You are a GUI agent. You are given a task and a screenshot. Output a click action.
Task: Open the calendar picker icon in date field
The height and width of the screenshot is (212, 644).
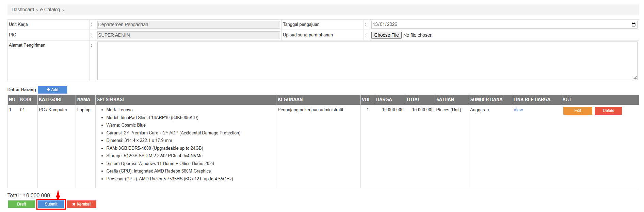pyautogui.click(x=633, y=25)
